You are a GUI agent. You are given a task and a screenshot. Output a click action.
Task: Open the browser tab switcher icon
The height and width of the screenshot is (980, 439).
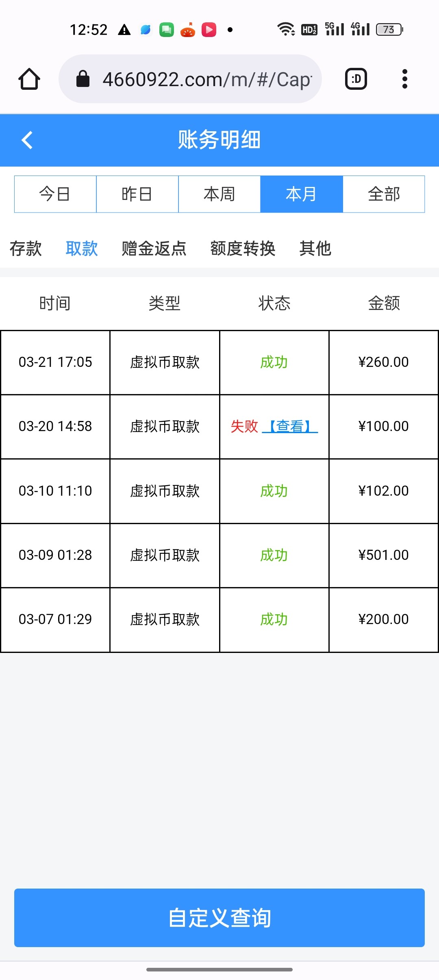click(356, 79)
